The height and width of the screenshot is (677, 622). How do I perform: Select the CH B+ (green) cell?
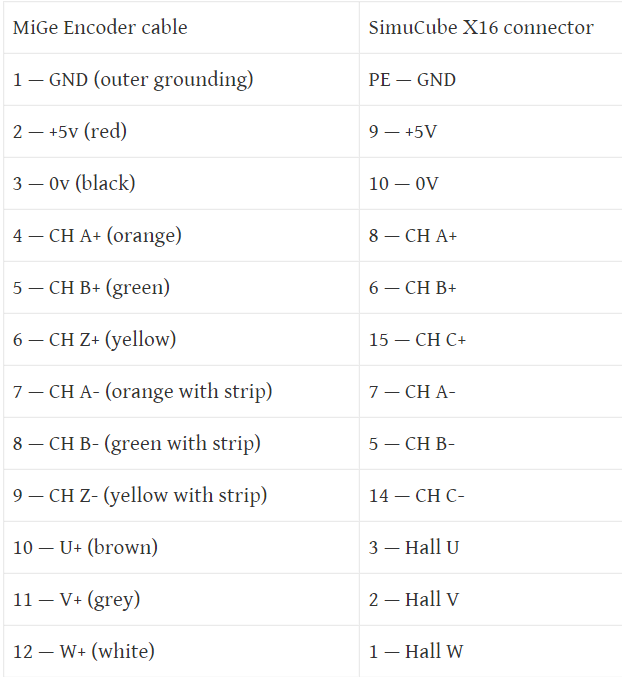(x=181, y=288)
